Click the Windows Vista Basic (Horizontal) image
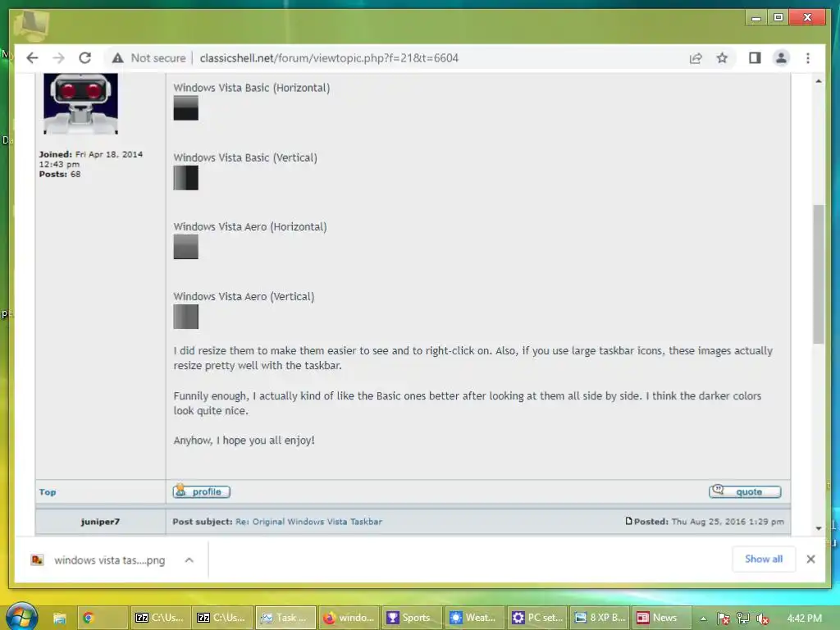840x630 pixels. pyautogui.click(x=186, y=107)
